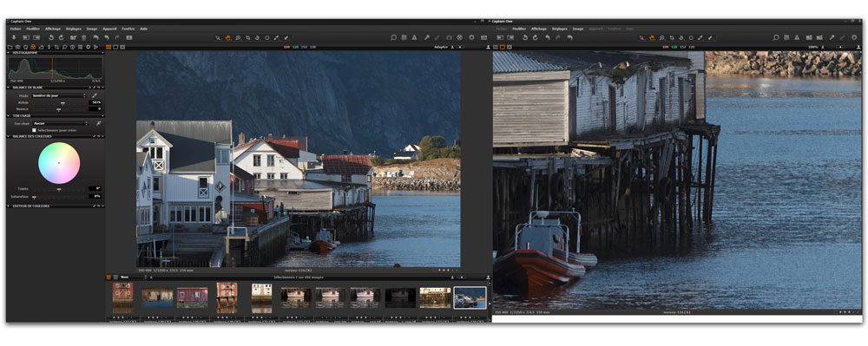Viewport: 868px width, 346px height.
Task: Toggle the orange multi-view viewer mode button
Action: pyautogui.click(x=108, y=47)
